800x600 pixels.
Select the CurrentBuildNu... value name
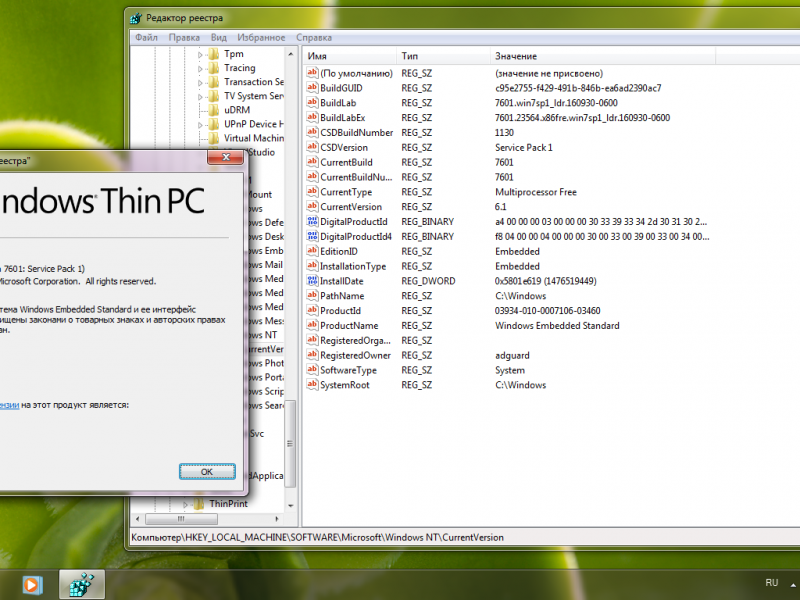356,177
